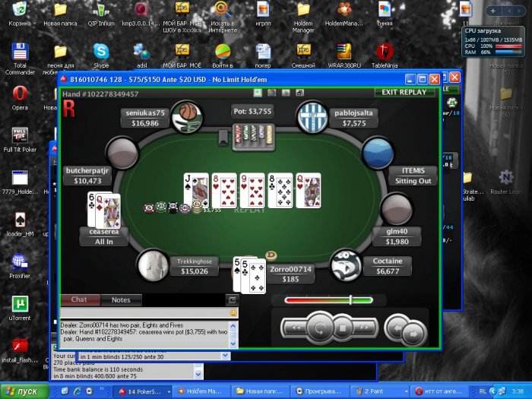
Task: Adjust the red-green replay speed slider
Action: (328, 300)
